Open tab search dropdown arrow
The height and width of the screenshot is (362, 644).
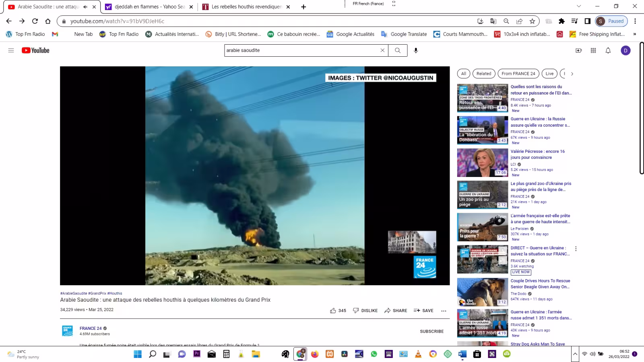coord(579,6)
